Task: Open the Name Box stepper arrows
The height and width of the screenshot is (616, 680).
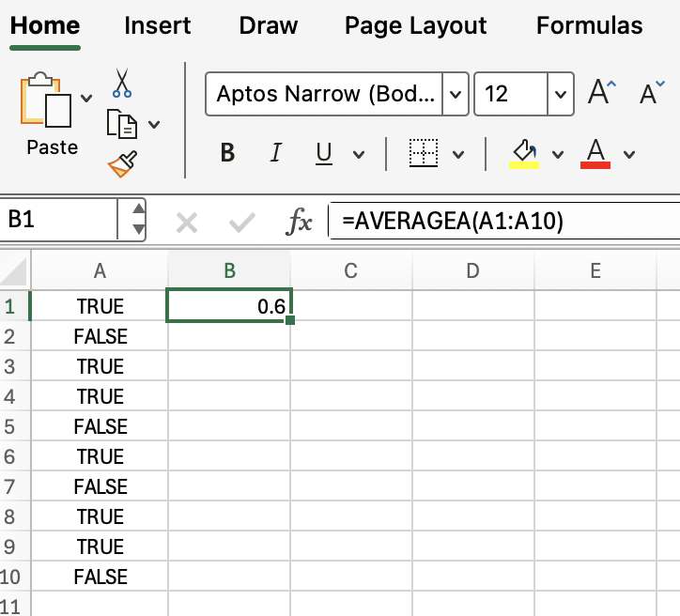Action: pyautogui.click(x=138, y=219)
